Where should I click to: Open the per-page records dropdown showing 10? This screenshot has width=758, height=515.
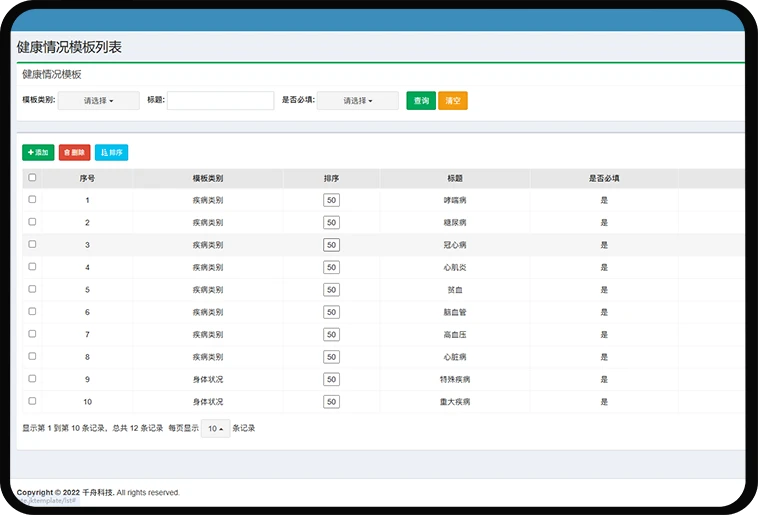point(216,428)
